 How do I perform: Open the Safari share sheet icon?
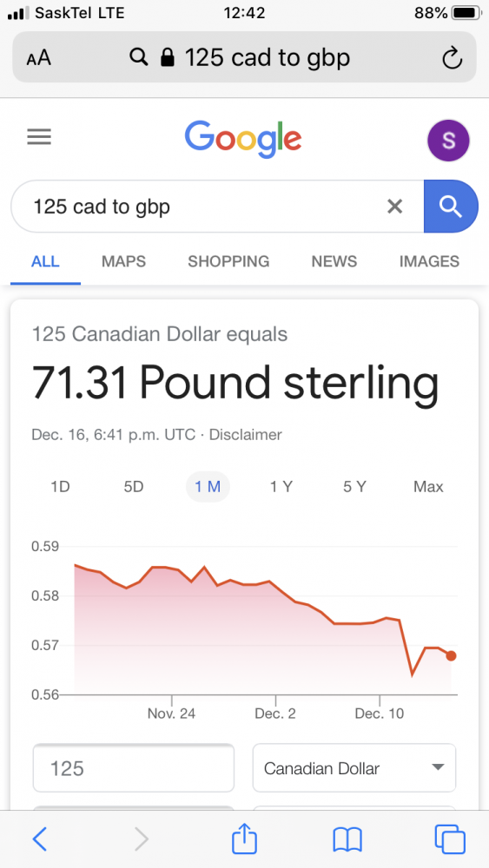point(244,838)
